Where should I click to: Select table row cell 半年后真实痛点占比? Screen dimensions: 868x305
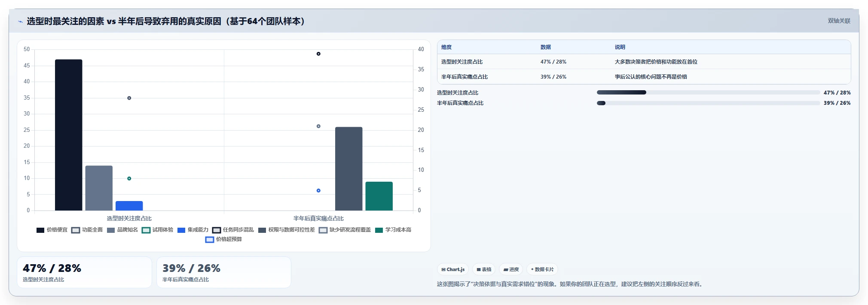(465, 77)
